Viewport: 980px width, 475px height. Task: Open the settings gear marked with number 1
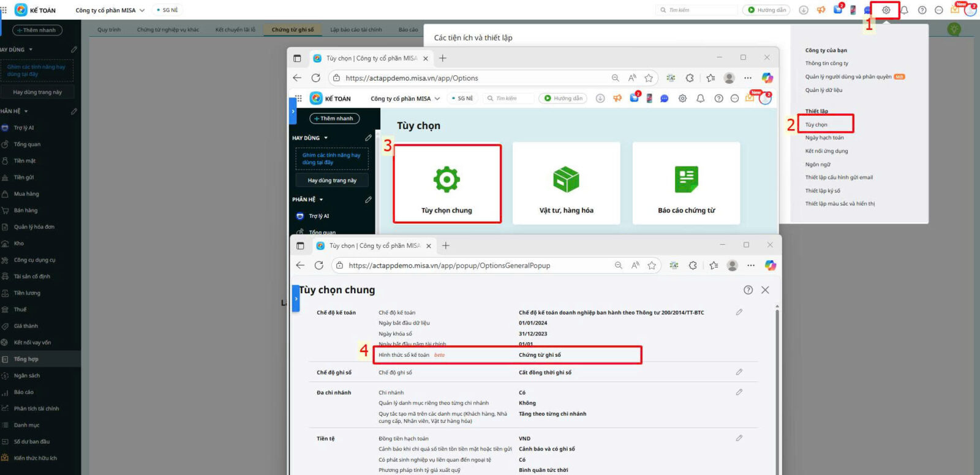tap(886, 10)
